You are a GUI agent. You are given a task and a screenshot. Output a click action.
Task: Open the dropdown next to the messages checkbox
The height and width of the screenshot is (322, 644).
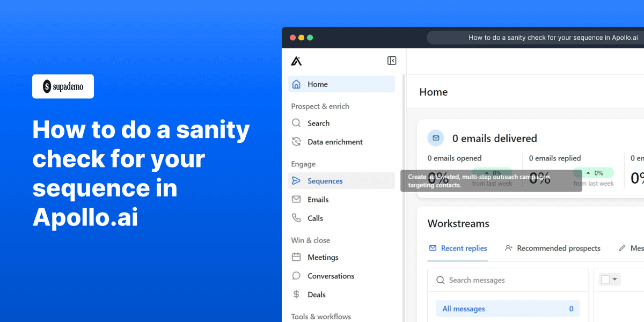[x=613, y=279]
